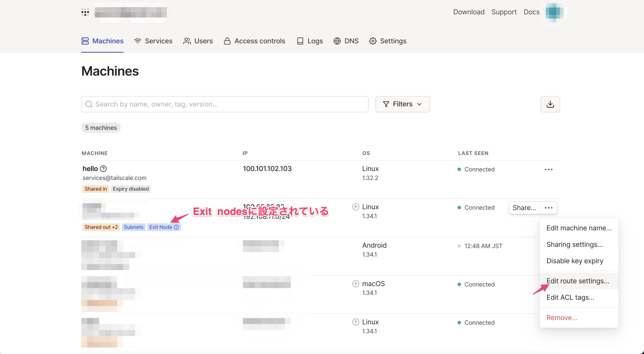Select the Users people icon

click(x=187, y=41)
